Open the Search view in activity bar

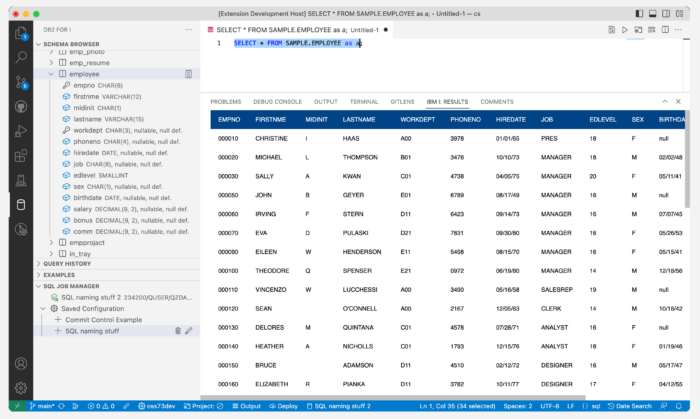click(21, 57)
